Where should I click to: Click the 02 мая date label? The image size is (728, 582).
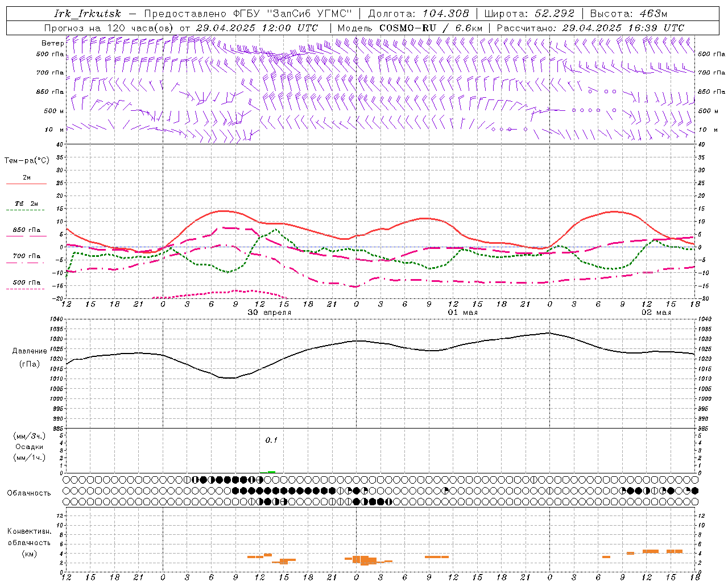[656, 313]
